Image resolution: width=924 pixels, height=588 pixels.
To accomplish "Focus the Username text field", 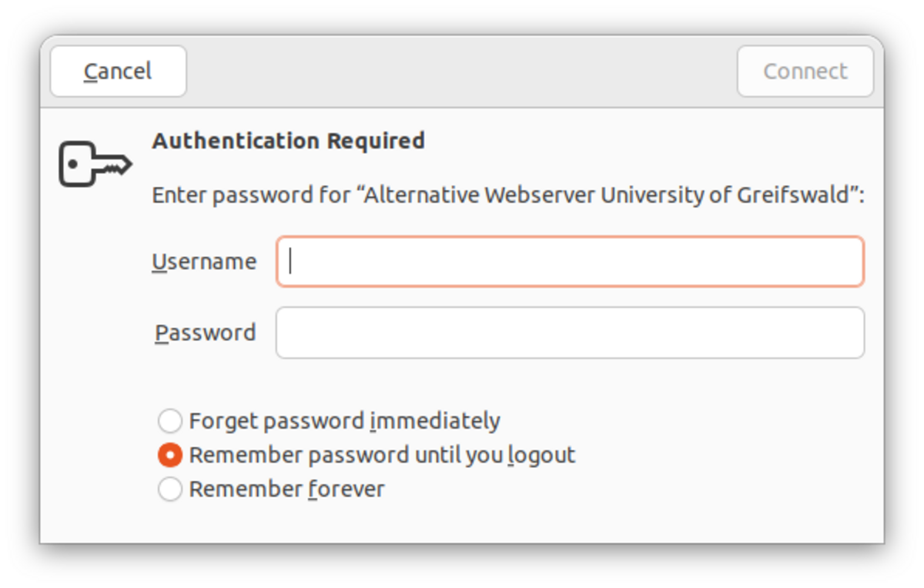I will [x=570, y=262].
